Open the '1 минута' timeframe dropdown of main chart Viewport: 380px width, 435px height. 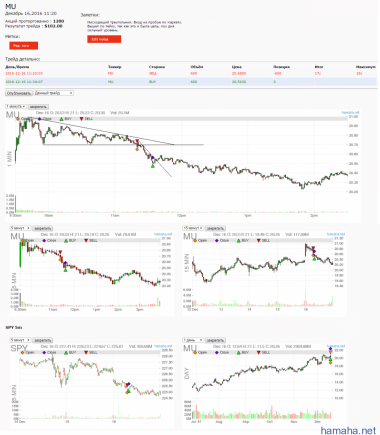pos(16,107)
